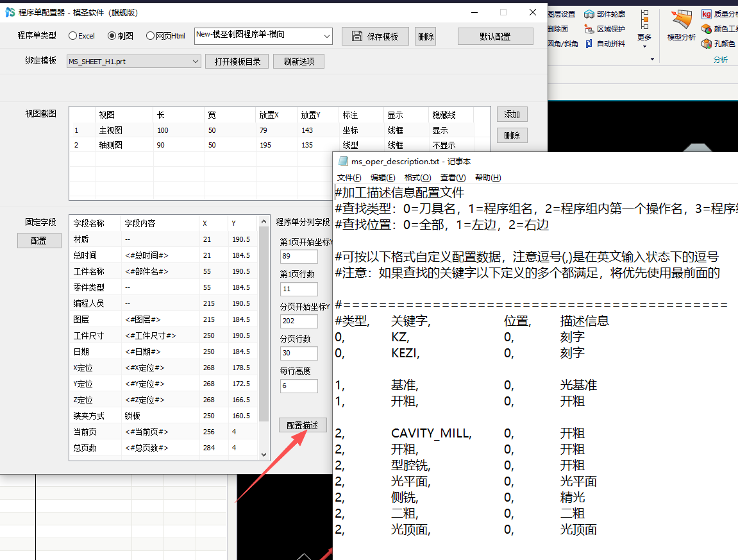Click the 总时间 field row
This screenshot has height=560, width=738.
coord(164,255)
